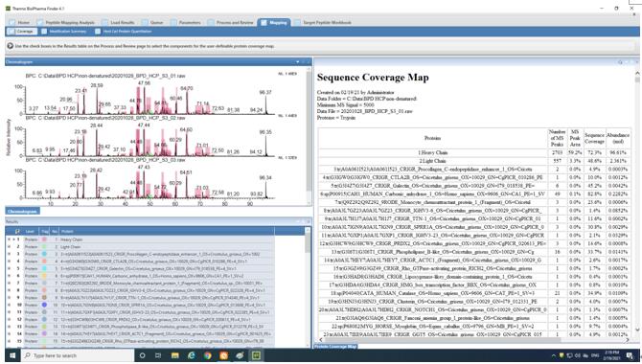This screenshot has width=642, height=364.
Task: Toggle checkbox for Heavy Chain row
Action: tap(9, 239)
